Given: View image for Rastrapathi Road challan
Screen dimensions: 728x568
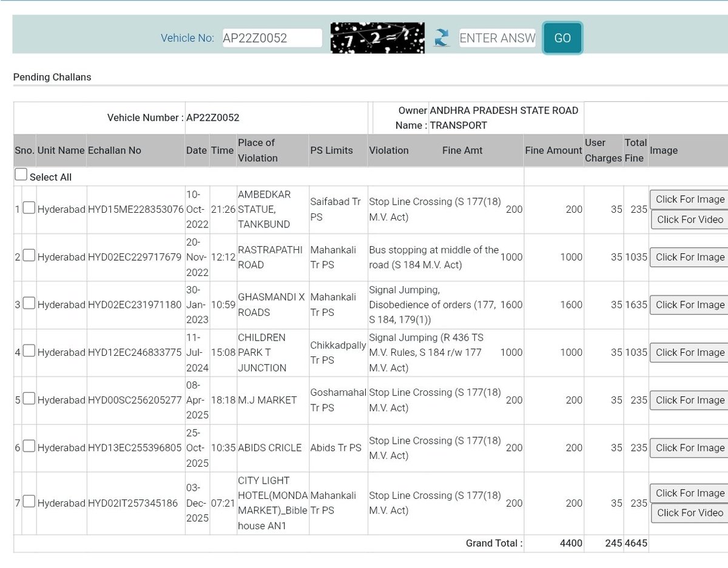Looking at the screenshot, I should pyautogui.click(x=690, y=256).
